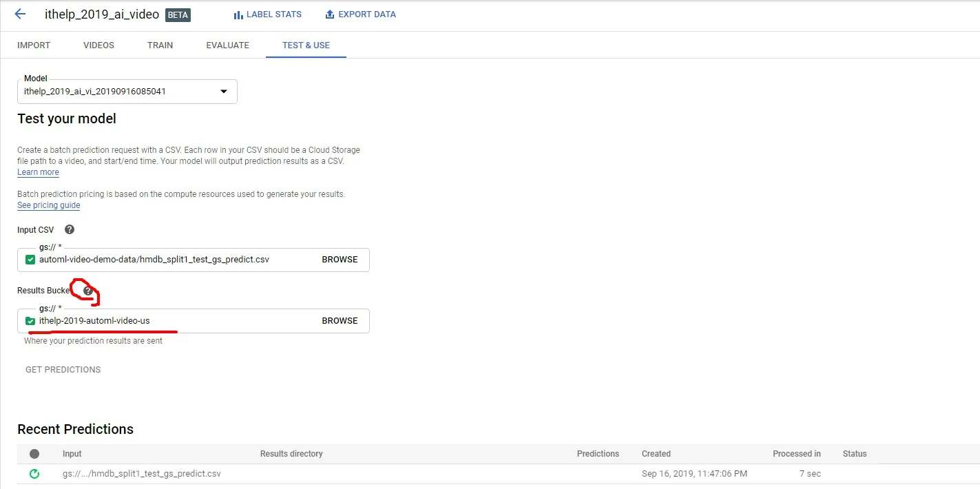Open the See pricing guide link
Viewport: 980px width, 489px height.
coord(49,205)
